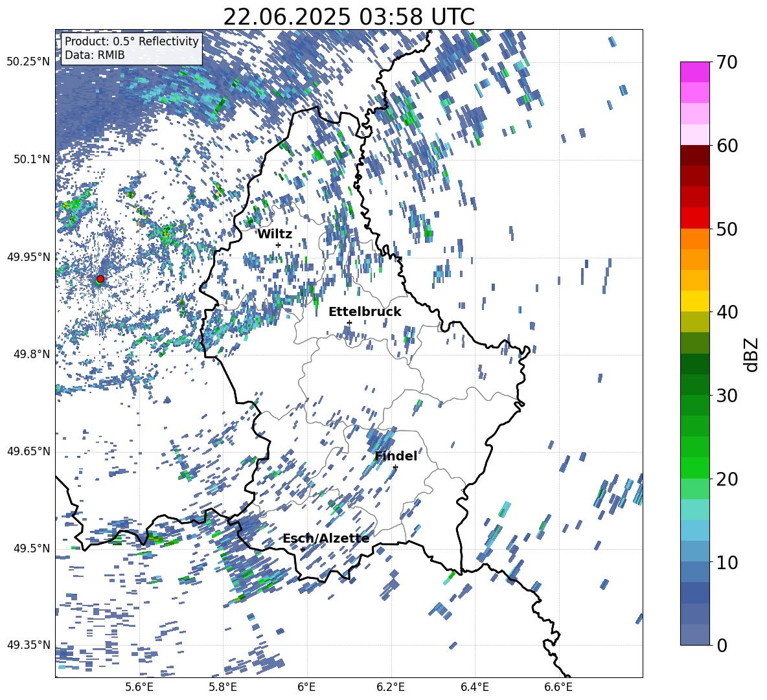Click the light blue colorbar segment just above 10

coord(694,551)
